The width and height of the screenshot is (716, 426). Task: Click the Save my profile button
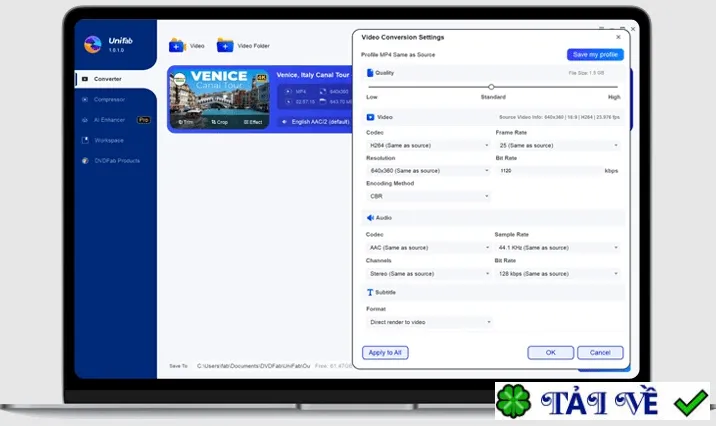pyautogui.click(x=595, y=54)
